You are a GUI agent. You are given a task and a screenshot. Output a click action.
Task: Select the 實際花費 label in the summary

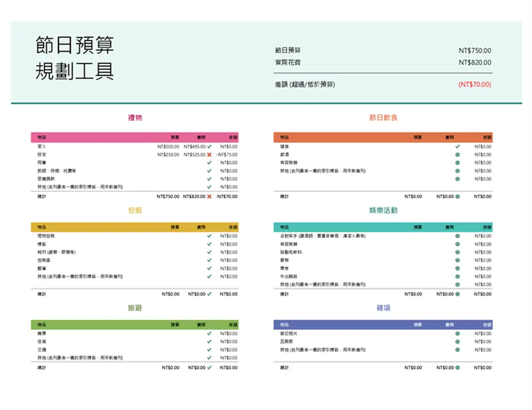click(288, 63)
